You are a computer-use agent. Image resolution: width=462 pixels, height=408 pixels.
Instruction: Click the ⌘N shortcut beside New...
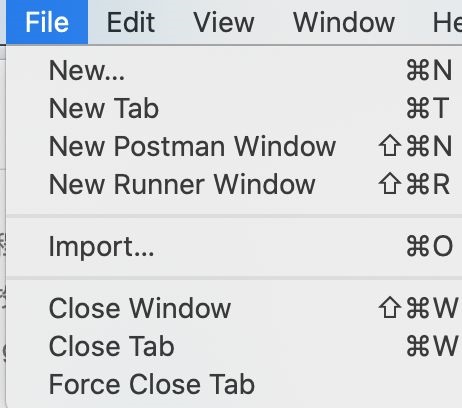pos(429,70)
